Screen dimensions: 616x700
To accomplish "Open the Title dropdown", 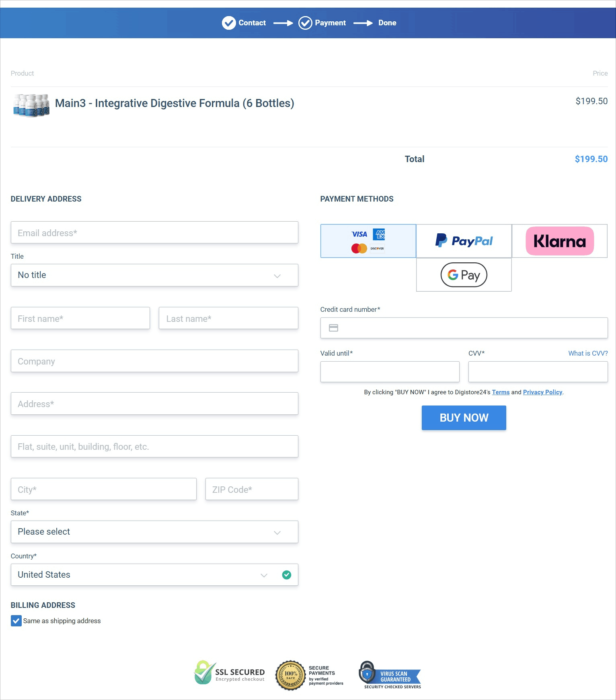I will click(x=154, y=275).
